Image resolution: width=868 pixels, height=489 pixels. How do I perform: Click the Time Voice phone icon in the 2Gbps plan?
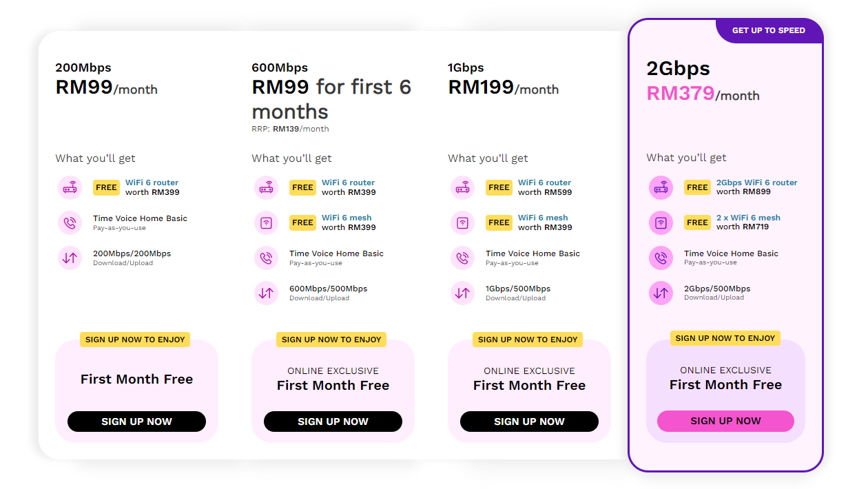(x=661, y=258)
